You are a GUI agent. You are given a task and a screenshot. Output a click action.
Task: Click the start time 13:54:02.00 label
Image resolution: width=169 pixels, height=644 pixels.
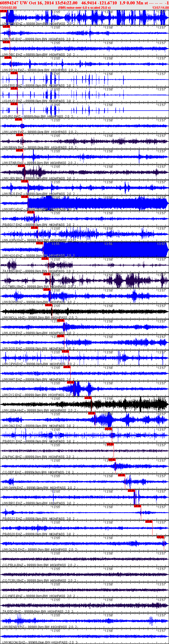click(8, 8)
